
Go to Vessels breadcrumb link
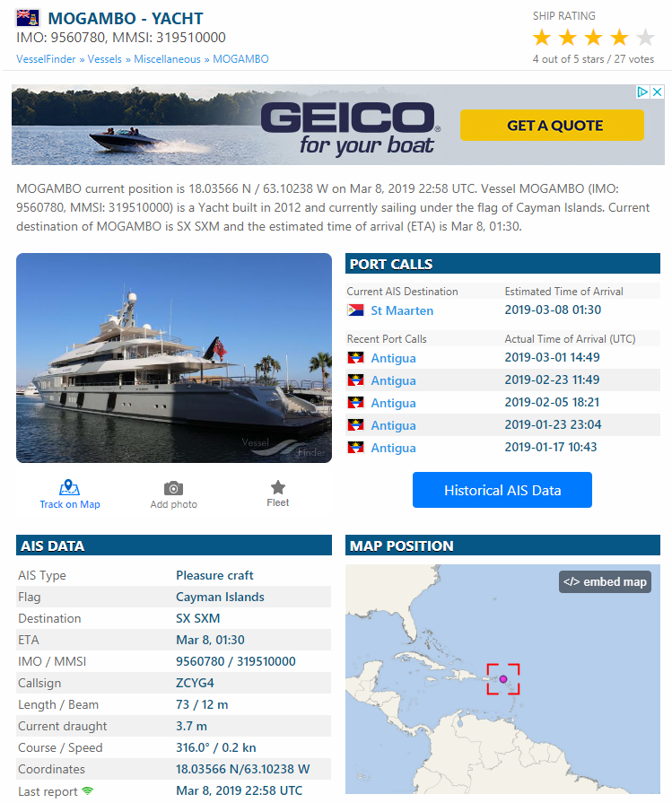click(x=104, y=59)
